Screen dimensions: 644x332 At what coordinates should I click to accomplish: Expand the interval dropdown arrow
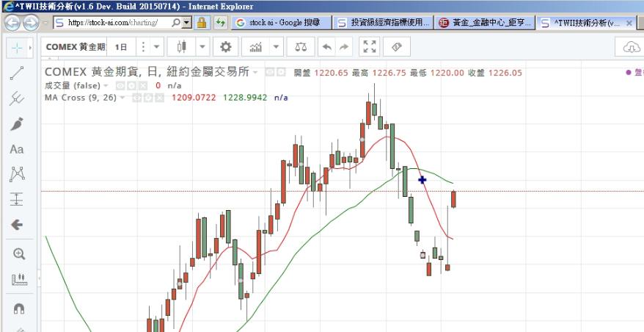pyautogui.click(x=156, y=47)
